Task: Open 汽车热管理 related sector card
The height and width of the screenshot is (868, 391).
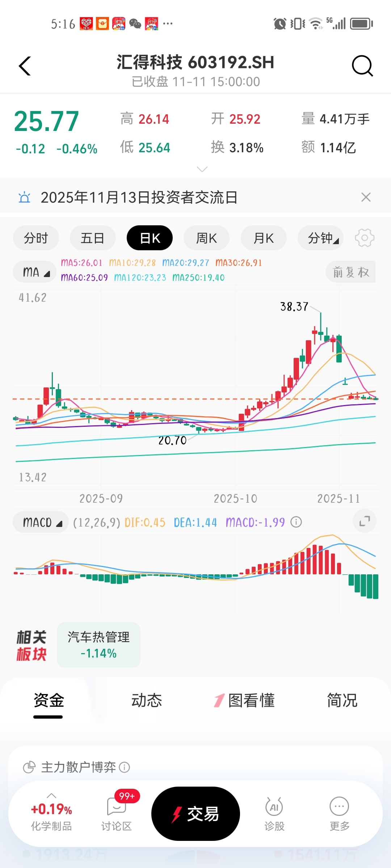Action: (x=98, y=645)
